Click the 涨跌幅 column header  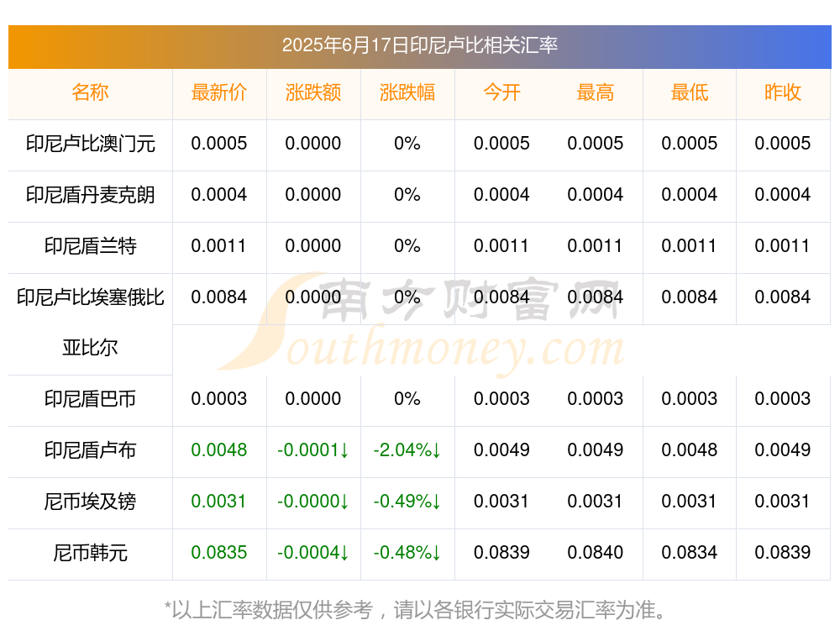[x=407, y=92]
